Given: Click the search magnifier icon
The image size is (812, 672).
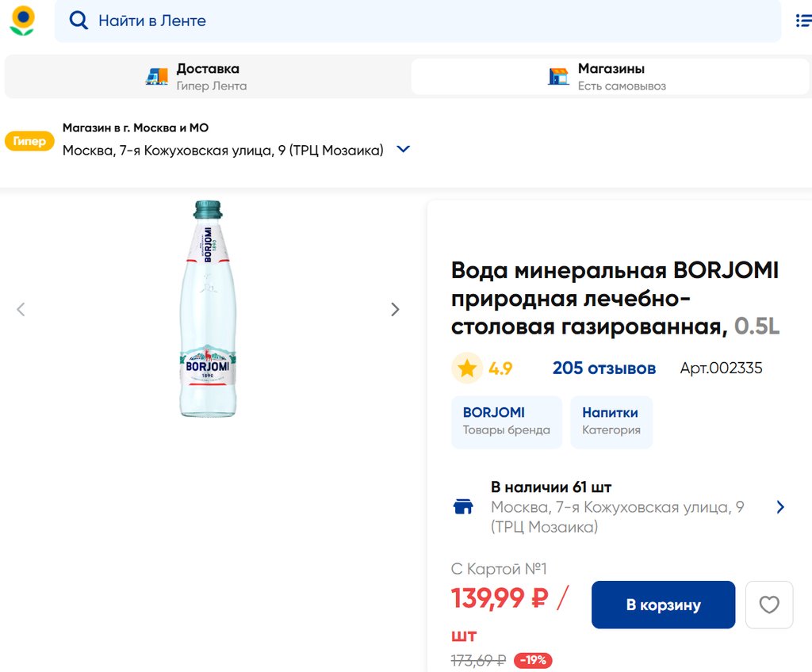Looking at the screenshot, I should [79, 21].
